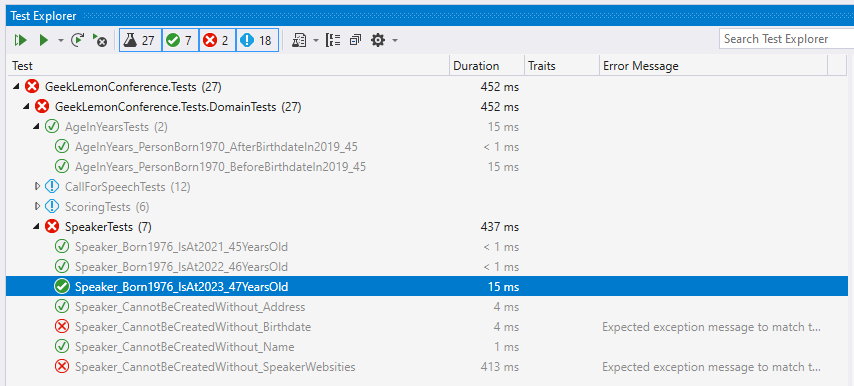Repeat the last test run

pyautogui.click(x=78, y=40)
